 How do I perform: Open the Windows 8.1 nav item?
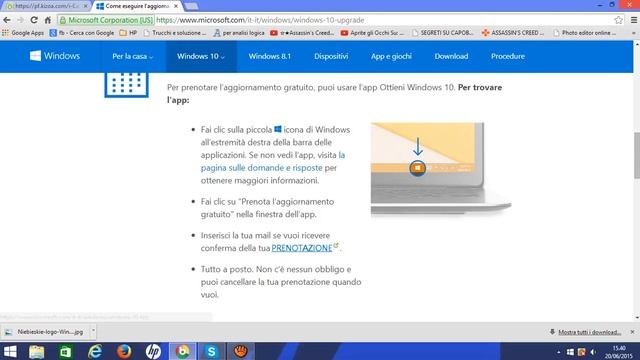[270, 56]
